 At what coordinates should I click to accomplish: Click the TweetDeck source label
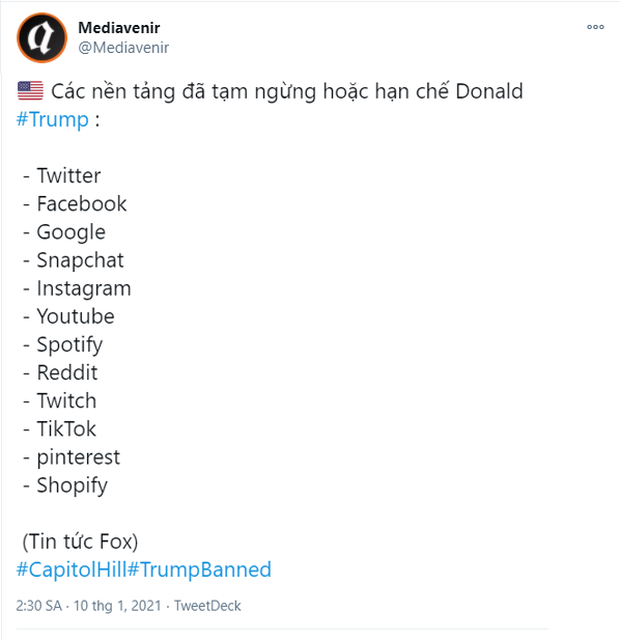(208, 606)
